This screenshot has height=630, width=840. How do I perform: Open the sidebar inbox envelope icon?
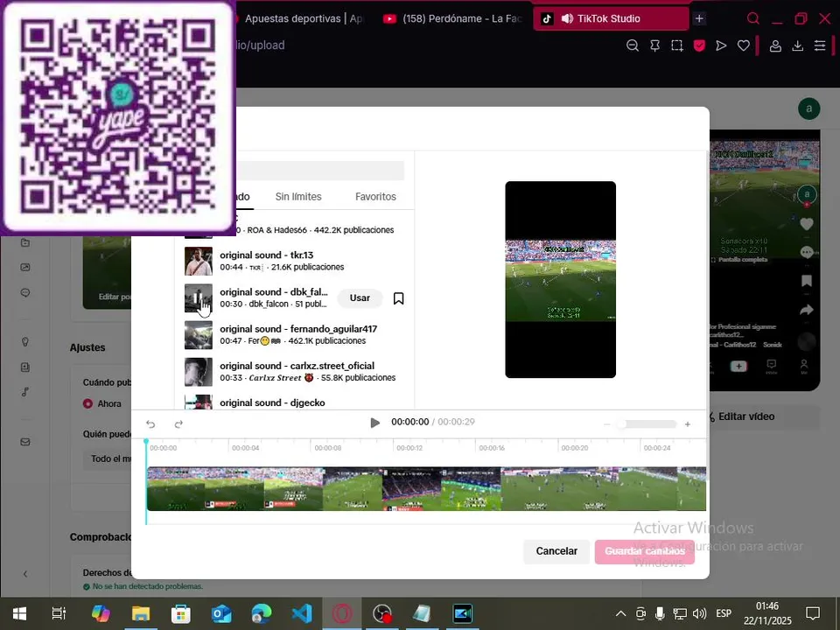pos(25,442)
